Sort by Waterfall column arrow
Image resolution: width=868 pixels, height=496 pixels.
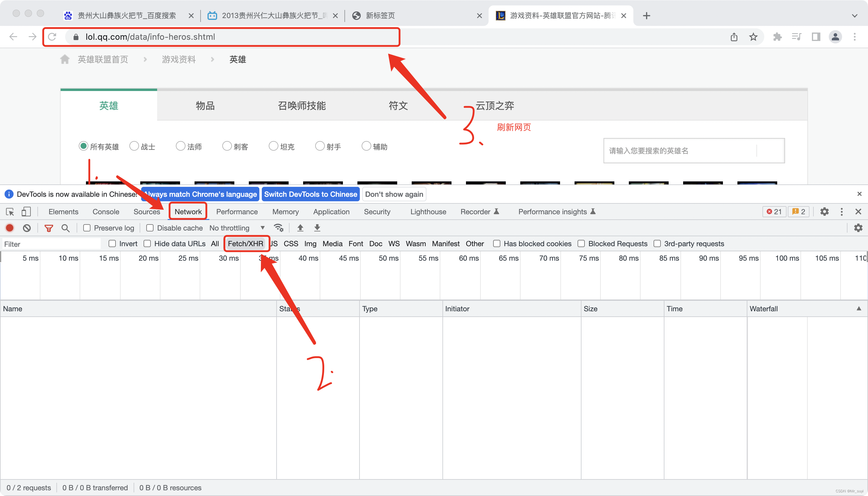coord(859,309)
